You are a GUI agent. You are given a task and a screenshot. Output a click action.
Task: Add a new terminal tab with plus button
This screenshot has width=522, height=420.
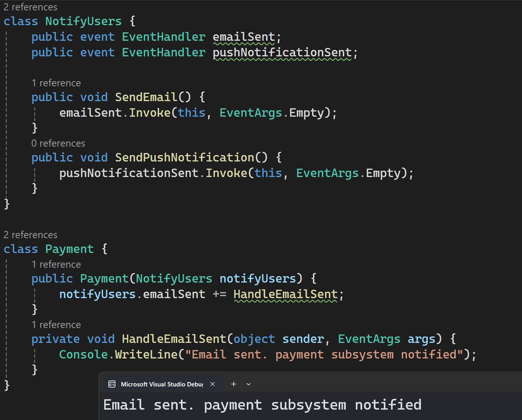point(234,384)
